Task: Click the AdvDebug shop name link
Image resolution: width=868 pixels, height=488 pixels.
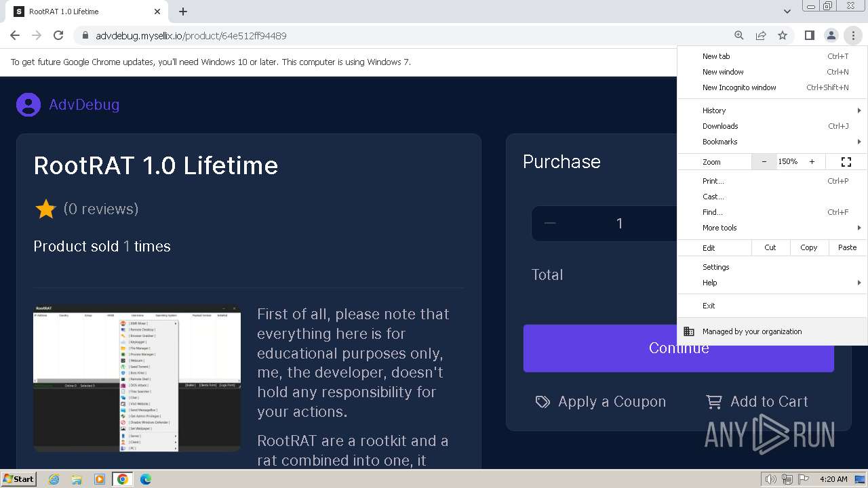Action: coord(84,104)
